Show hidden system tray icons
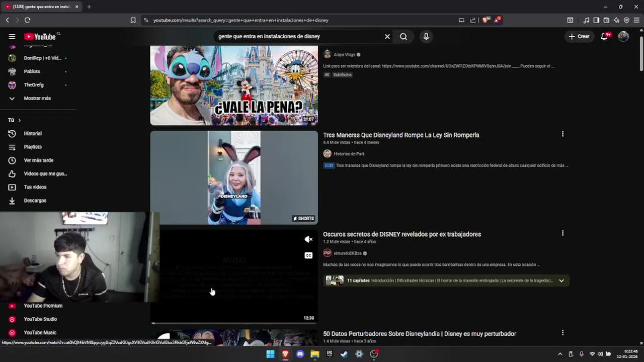 coord(560,354)
